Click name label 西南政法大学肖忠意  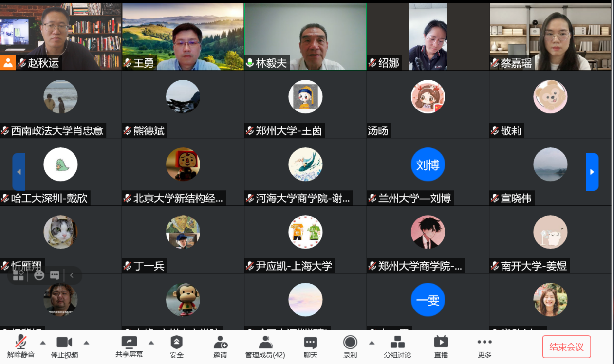[x=57, y=131]
